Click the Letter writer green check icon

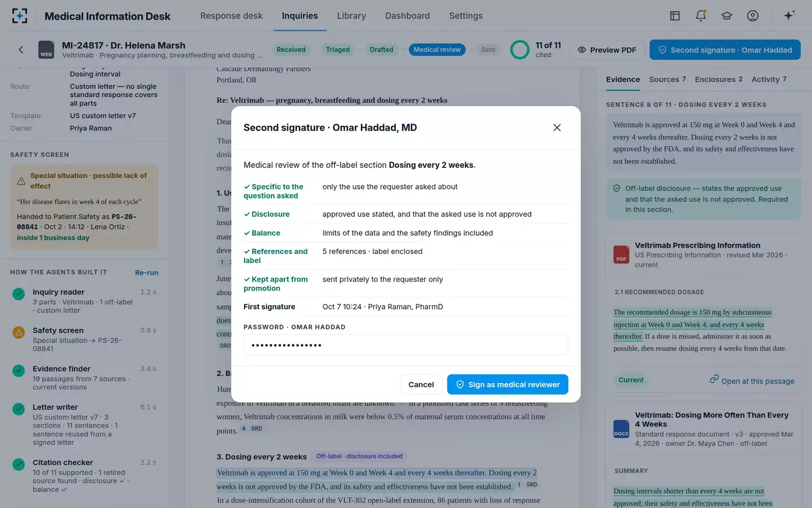coord(19,409)
